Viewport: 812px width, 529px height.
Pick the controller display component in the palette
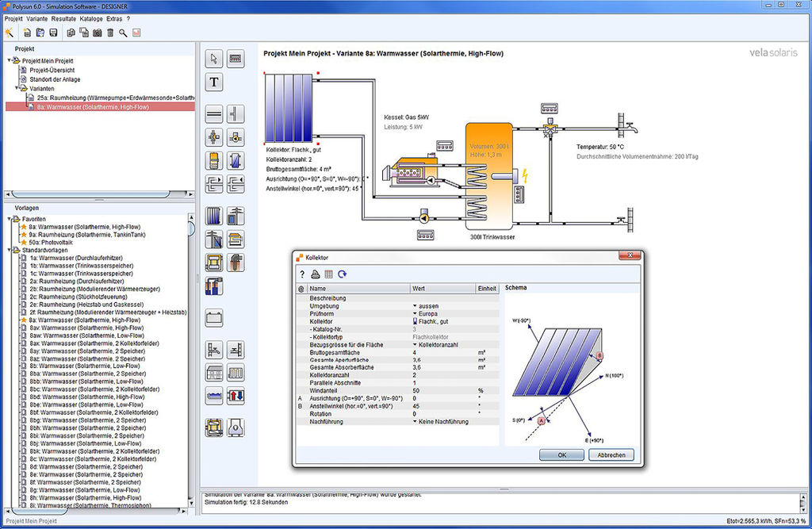pos(236,59)
